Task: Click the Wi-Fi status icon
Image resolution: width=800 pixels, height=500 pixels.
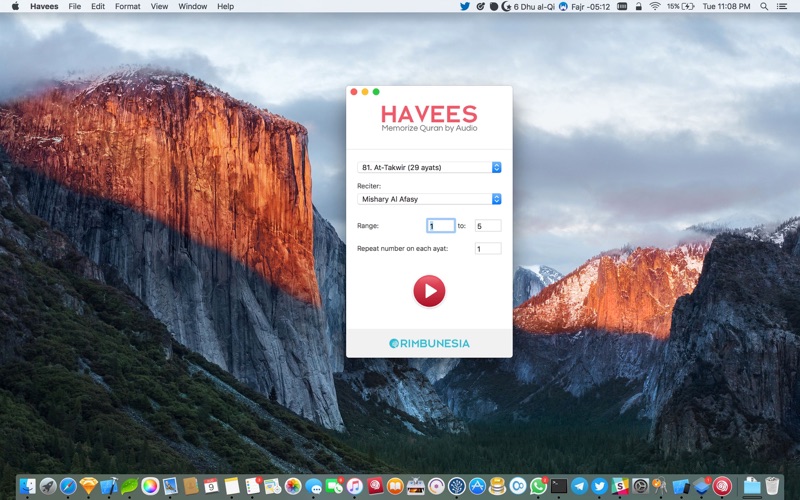Action: (655, 6)
